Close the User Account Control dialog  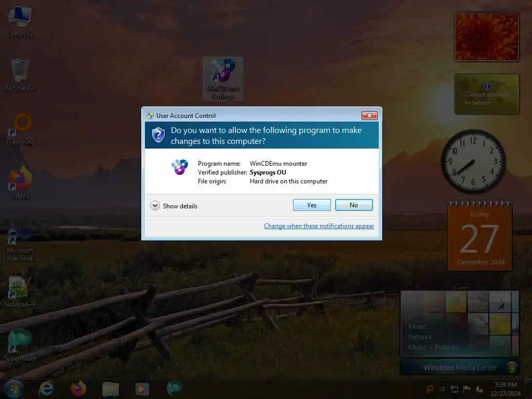369,116
